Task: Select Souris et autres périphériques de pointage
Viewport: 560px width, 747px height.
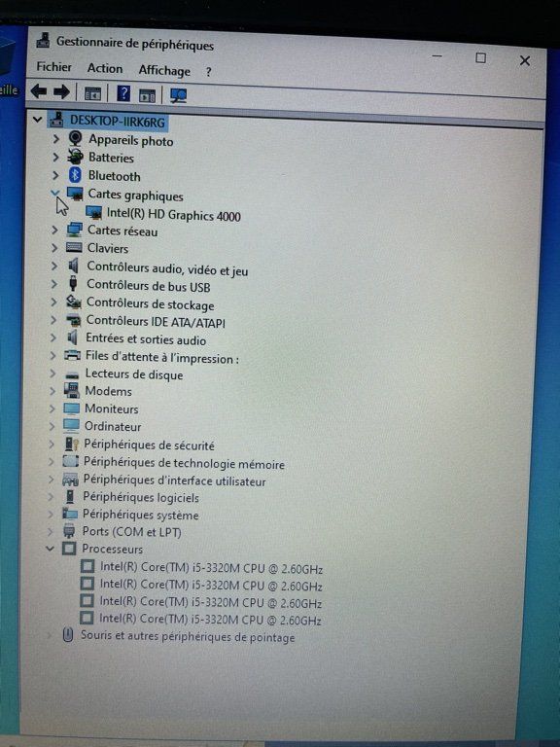Action: [188, 636]
